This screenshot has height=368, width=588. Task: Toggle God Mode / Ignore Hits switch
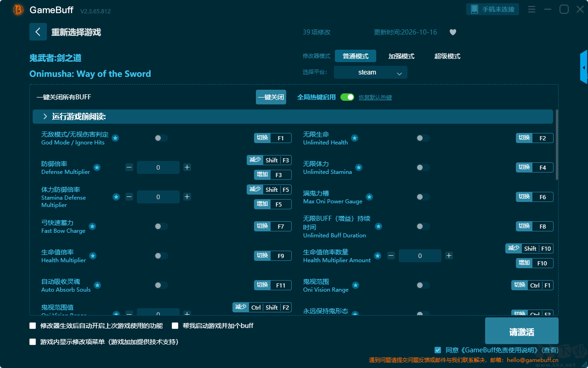click(x=161, y=138)
